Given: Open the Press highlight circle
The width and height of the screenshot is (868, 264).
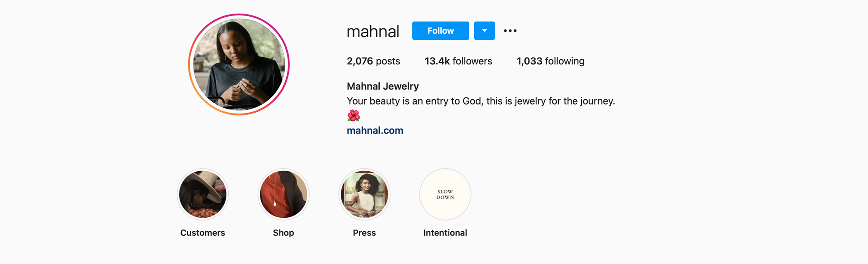Looking at the screenshot, I should (x=364, y=194).
